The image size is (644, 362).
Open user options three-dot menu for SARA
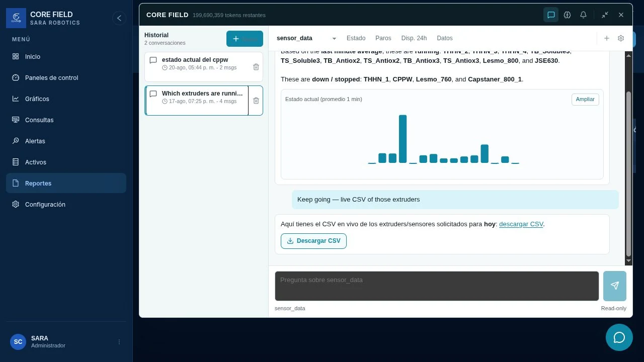[119, 342]
